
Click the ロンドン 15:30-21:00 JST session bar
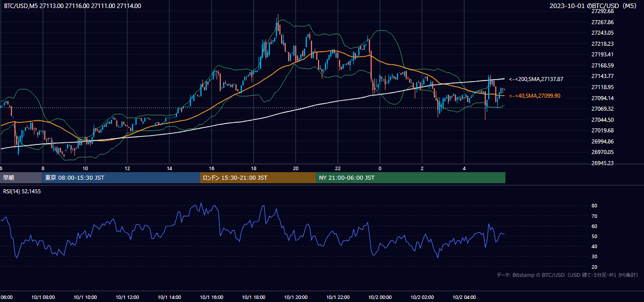pos(258,178)
